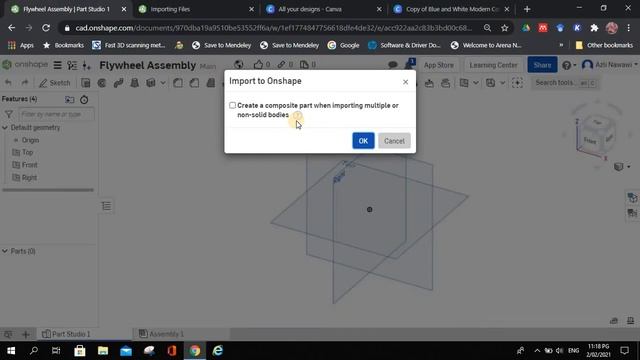
Task: Select the Revolve tool
Action: [x=102, y=83]
